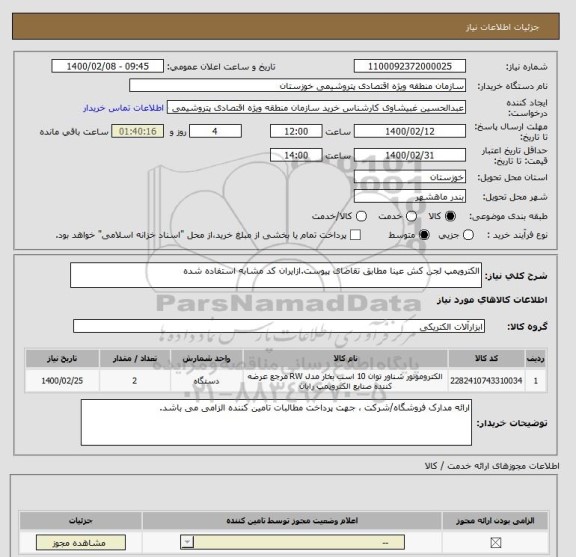
Task: Click the کد کالا column header
Action: point(486,359)
